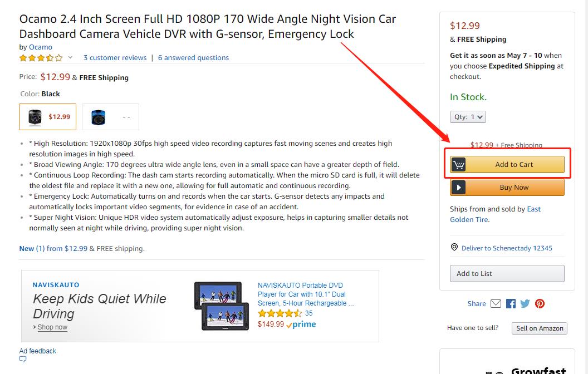Open Deliver to Schenectady 12345 link
588x374 pixels.
507,248
